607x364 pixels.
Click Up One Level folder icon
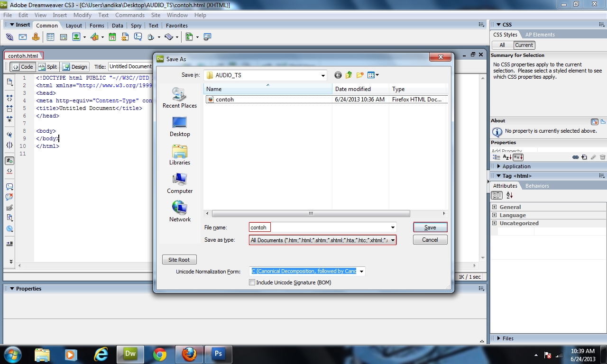tap(349, 75)
